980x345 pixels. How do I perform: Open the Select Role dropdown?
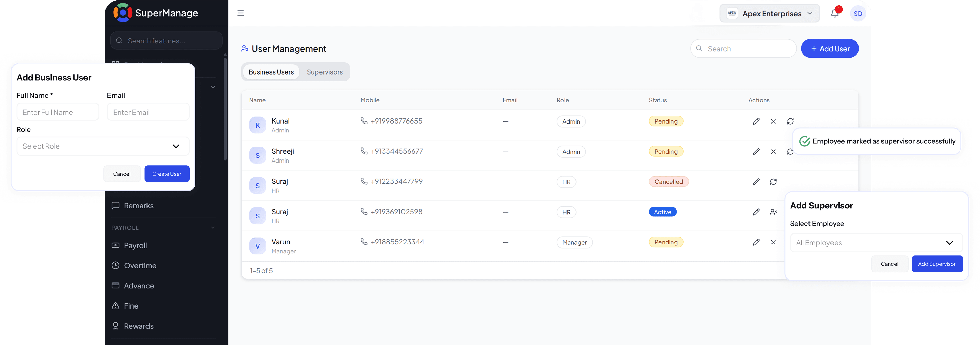pos(103,146)
